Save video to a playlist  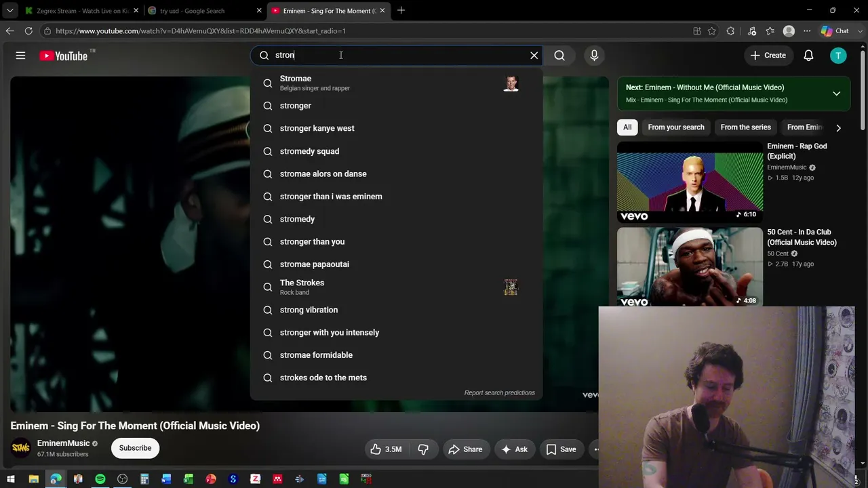[561, 449]
